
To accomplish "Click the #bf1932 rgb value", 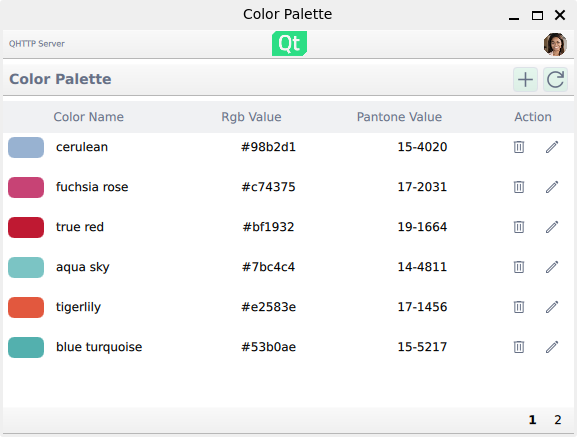I will (268, 227).
